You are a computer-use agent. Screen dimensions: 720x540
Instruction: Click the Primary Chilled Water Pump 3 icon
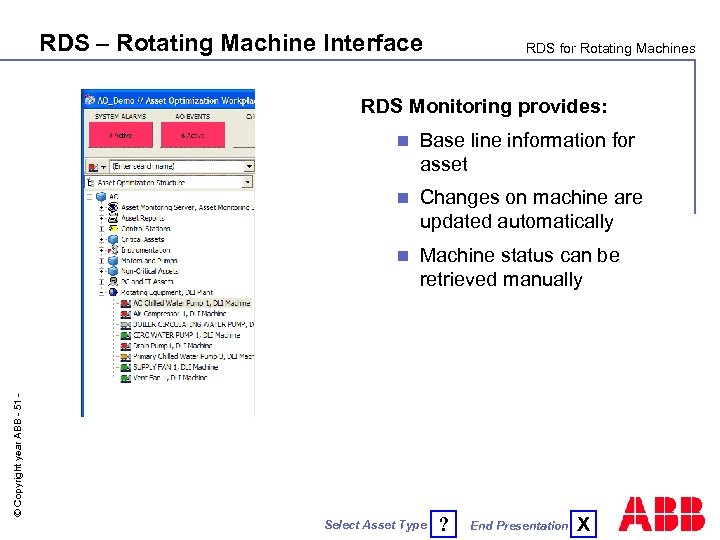pos(125,357)
